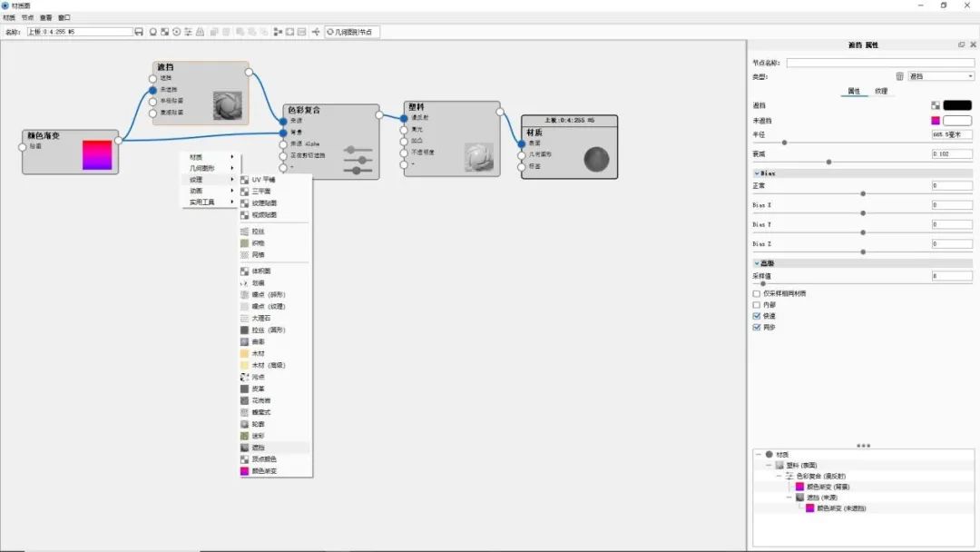Select the 色彩复合 tree item

[x=808, y=475]
